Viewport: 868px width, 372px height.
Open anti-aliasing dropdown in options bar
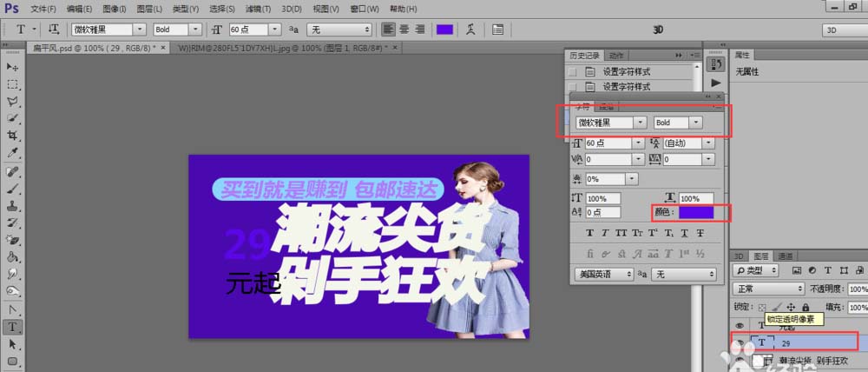pyautogui.click(x=339, y=30)
